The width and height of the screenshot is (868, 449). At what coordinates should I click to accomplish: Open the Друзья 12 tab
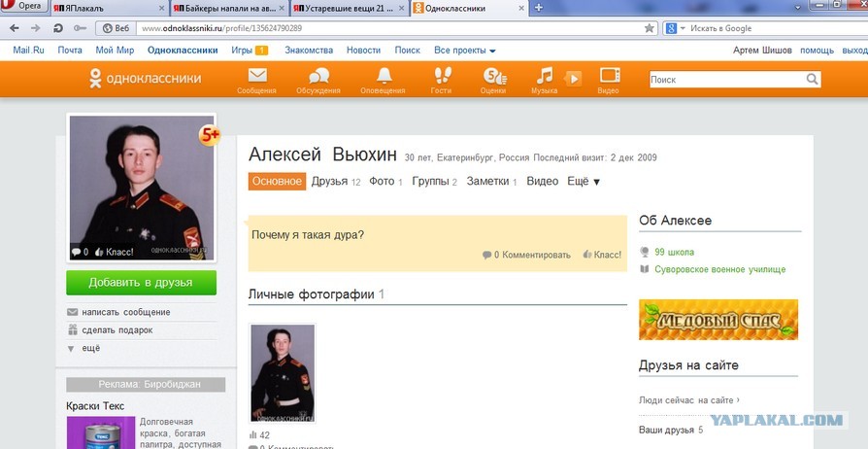[336, 182]
